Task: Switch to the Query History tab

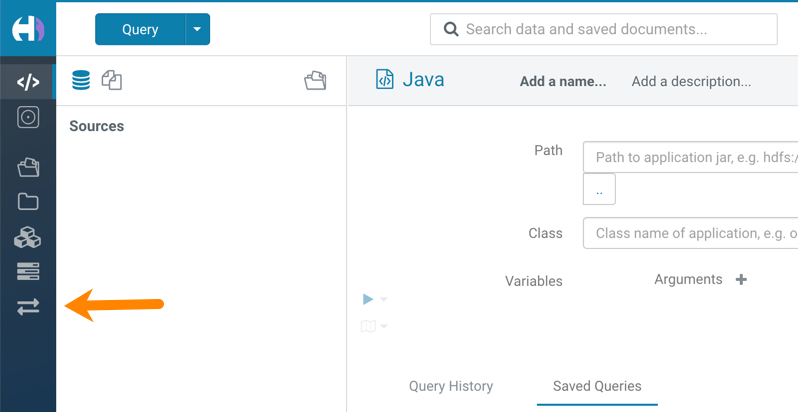Action: point(450,386)
